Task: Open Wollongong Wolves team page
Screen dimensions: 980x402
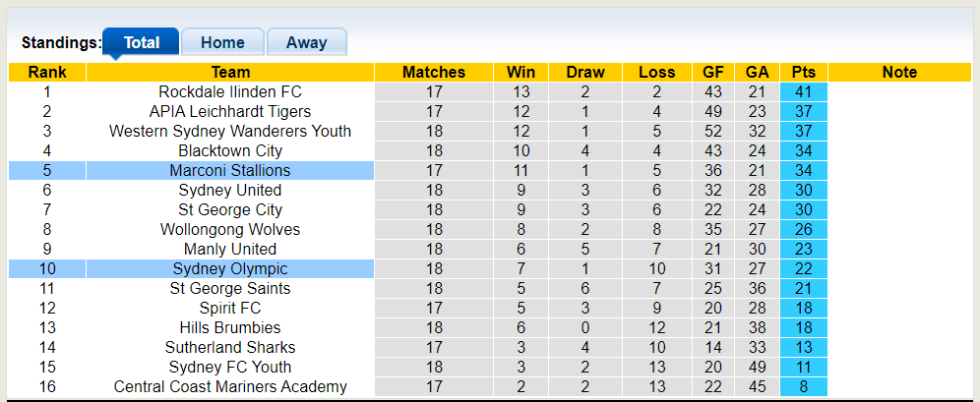Action: tap(230, 229)
